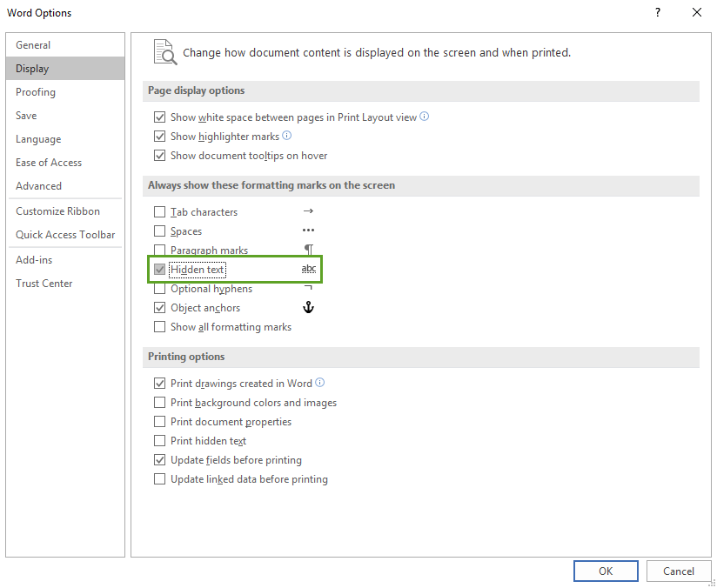Confirm changes with the OK button
The width and height of the screenshot is (717, 588).
pos(606,571)
